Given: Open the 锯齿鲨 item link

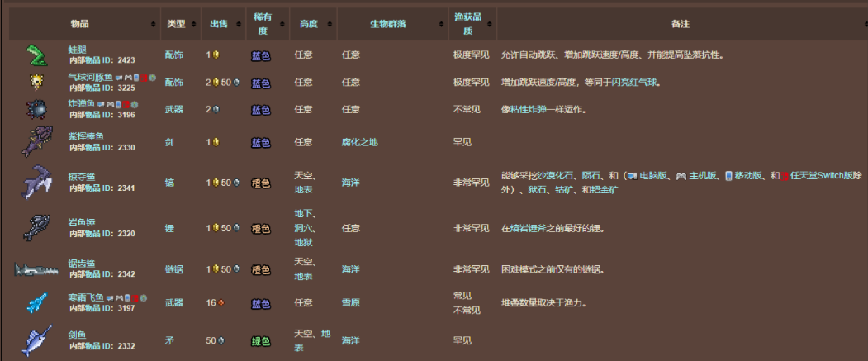Looking at the screenshot, I should pyautogui.click(x=82, y=263).
